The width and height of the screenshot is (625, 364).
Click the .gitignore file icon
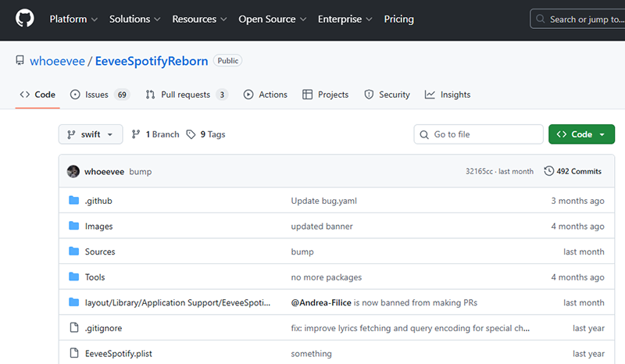tap(74, 328)
